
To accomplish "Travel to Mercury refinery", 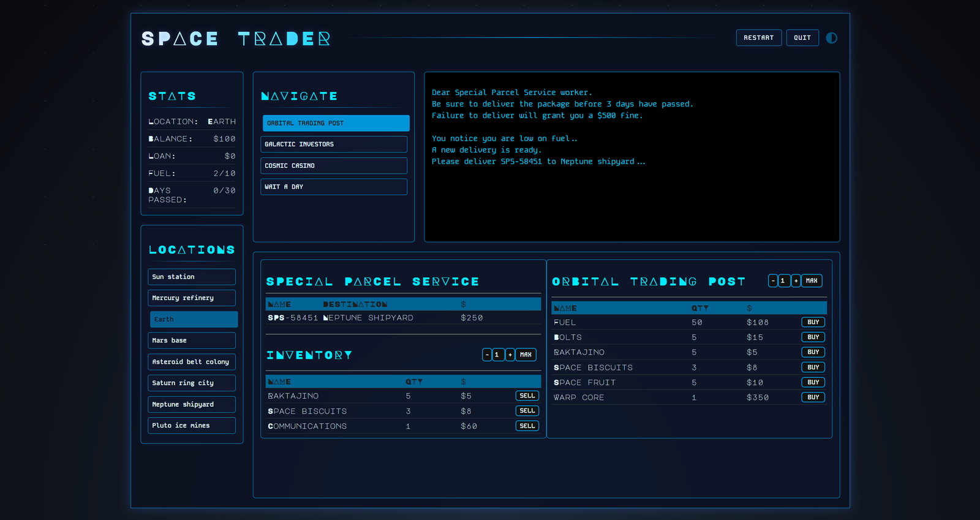I will pyautogui.click(x=192, y=298).
